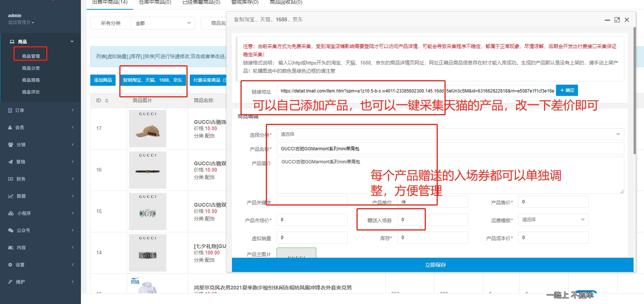Open the admin 超级管理员 dropdown

click(x=21, y=22)
